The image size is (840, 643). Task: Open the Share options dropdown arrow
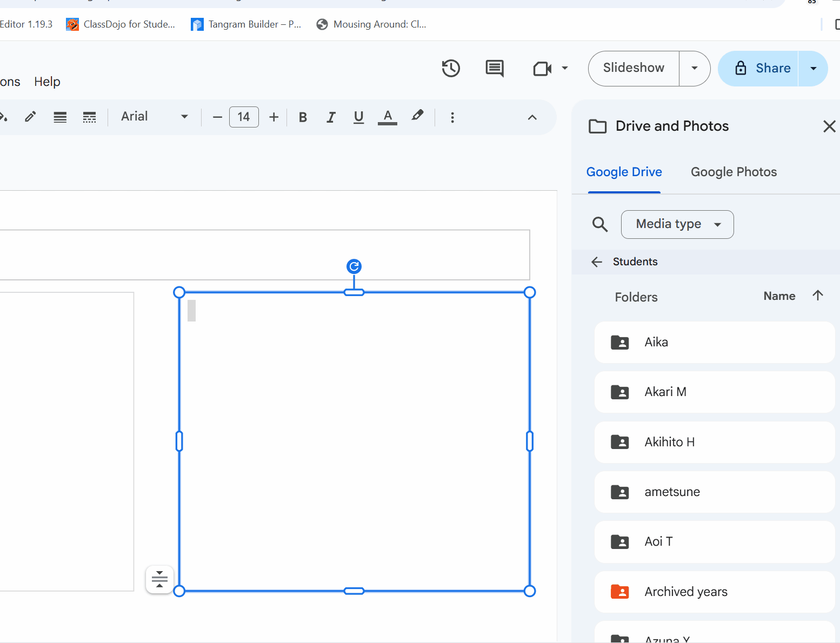(813, 68)
